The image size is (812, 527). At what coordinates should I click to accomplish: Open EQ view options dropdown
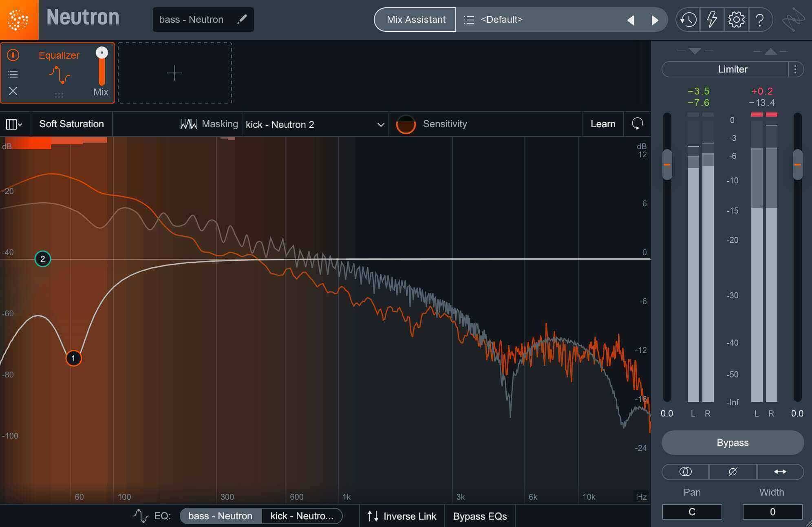point(14,124)
